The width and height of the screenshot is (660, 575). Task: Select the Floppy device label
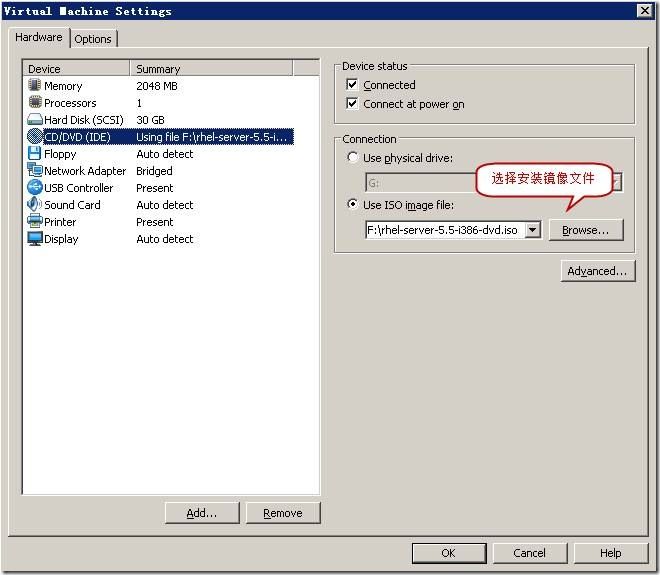point(60,154)
